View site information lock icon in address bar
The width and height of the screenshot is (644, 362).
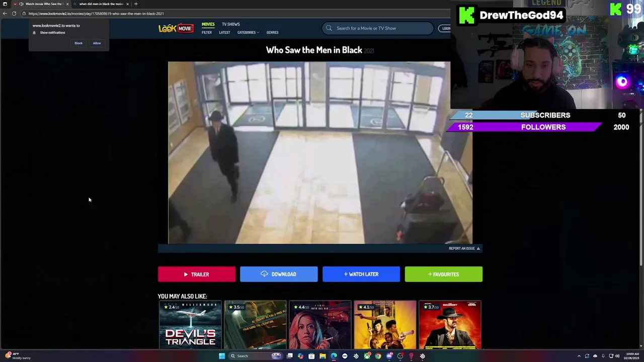(x=24, y=14)
